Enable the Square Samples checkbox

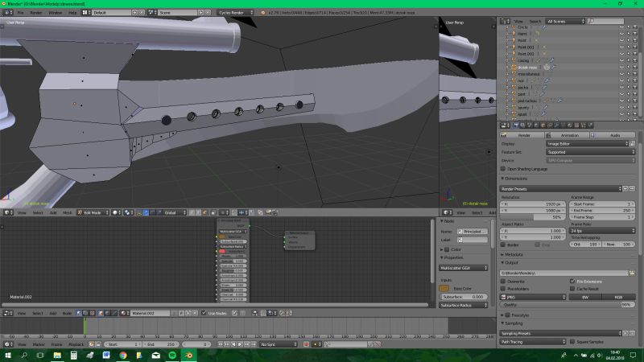tap(572, 342)
